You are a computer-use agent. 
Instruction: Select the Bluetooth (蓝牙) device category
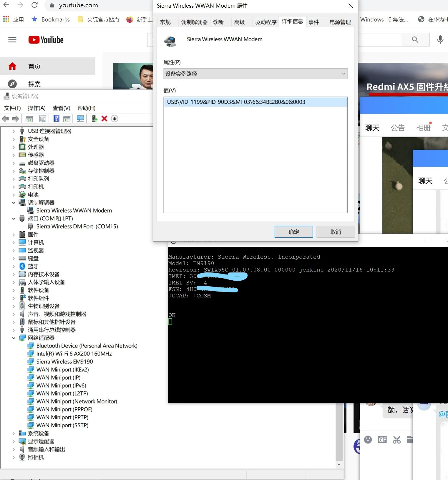coord(33,266)
